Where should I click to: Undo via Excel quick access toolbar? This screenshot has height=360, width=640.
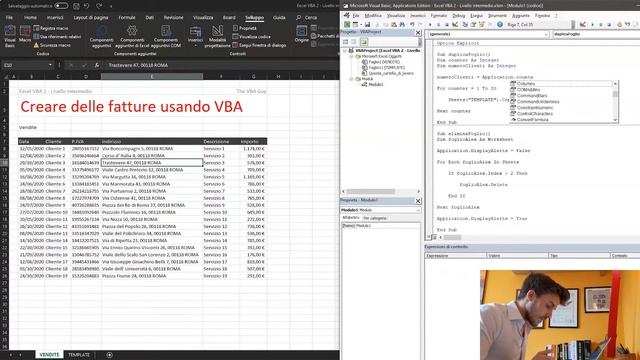click(x=87, y=6)
